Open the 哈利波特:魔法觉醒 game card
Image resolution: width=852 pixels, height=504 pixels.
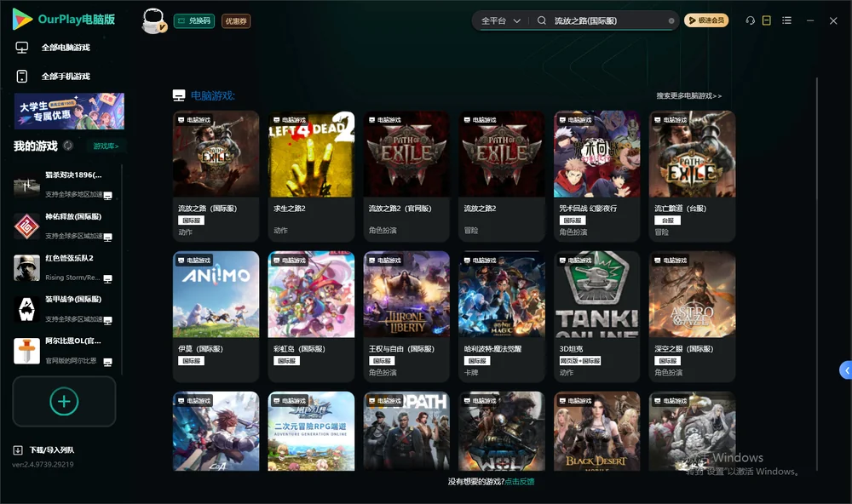coord(502,316)
